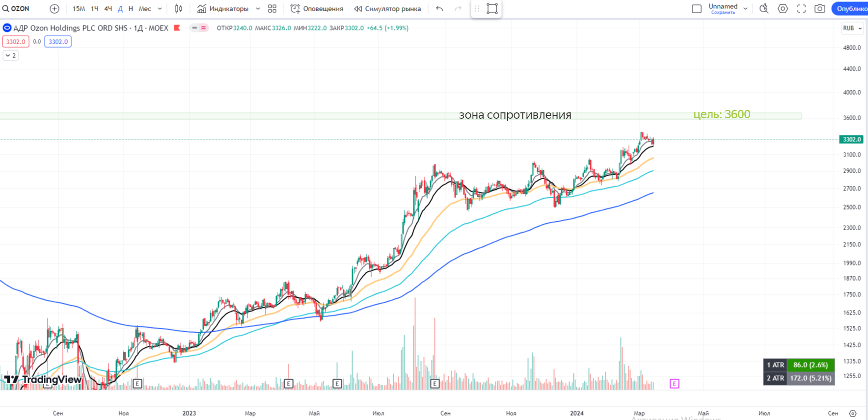Open the candlestick chart style menu

pos(179,9)
